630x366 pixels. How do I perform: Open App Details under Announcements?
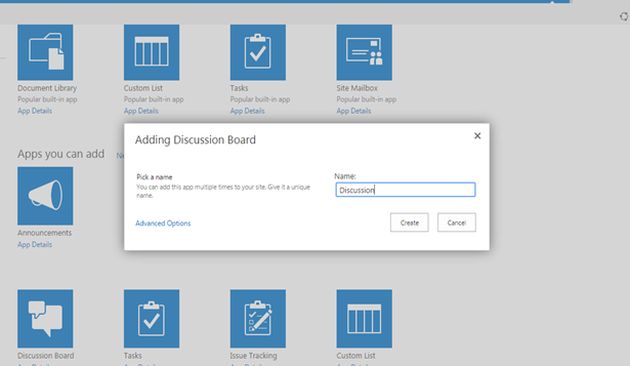coord(35,245)
